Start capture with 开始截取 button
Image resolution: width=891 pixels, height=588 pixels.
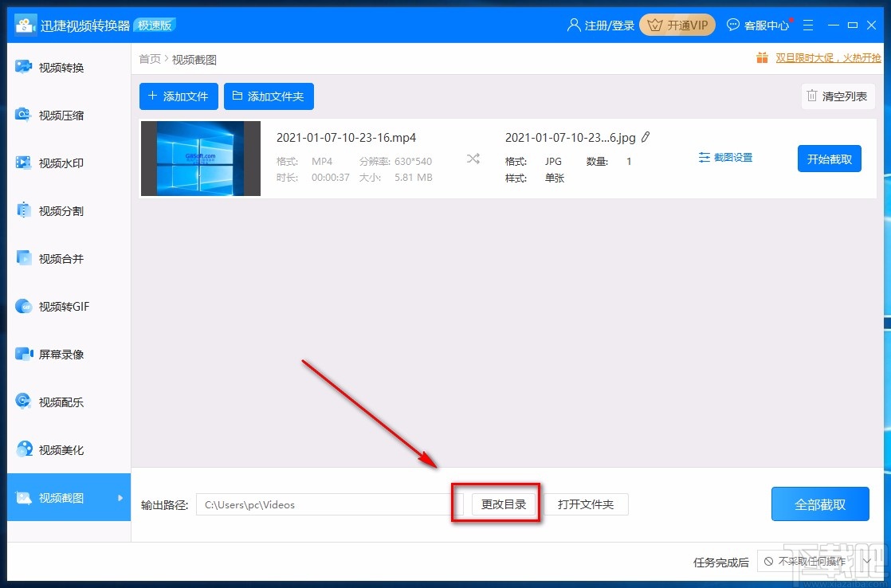pyautogui.click(x=829, y=158)
